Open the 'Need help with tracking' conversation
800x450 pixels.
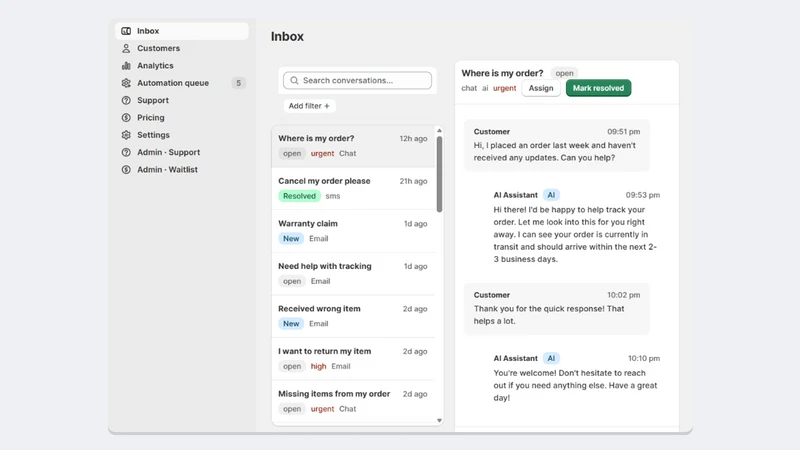[x=353, y=273]
